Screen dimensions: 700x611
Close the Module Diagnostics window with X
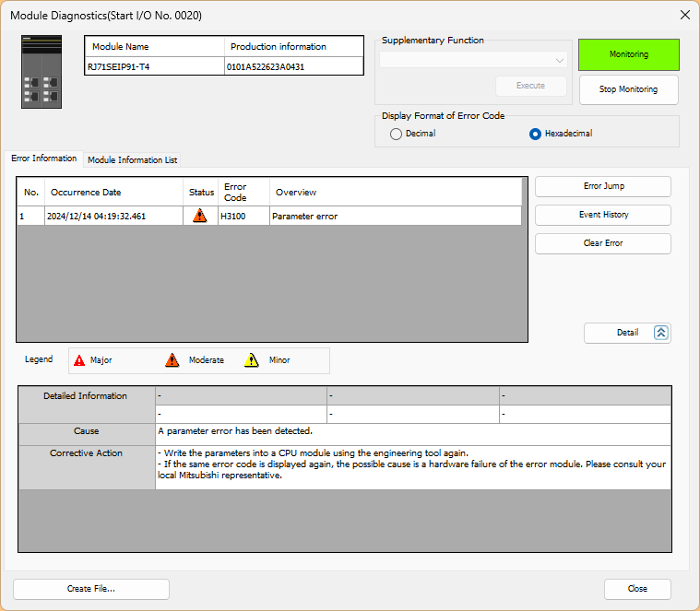tap(684, 15)
